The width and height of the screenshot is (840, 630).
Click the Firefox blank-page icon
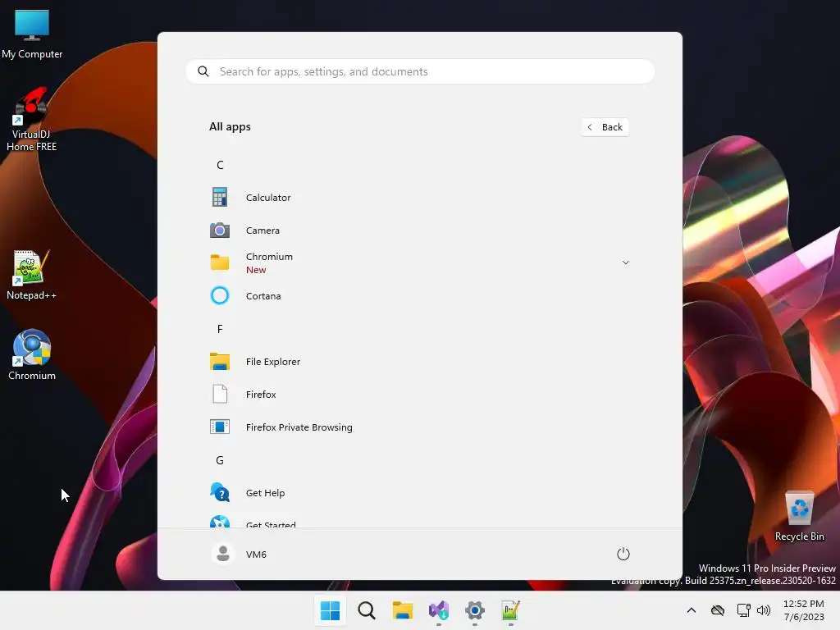click(x=220, y=395)
